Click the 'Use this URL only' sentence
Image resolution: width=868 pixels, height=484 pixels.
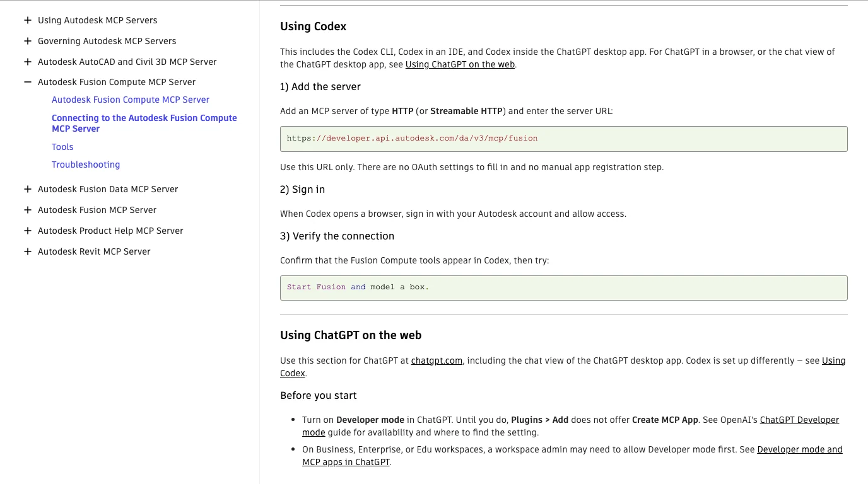472,167
